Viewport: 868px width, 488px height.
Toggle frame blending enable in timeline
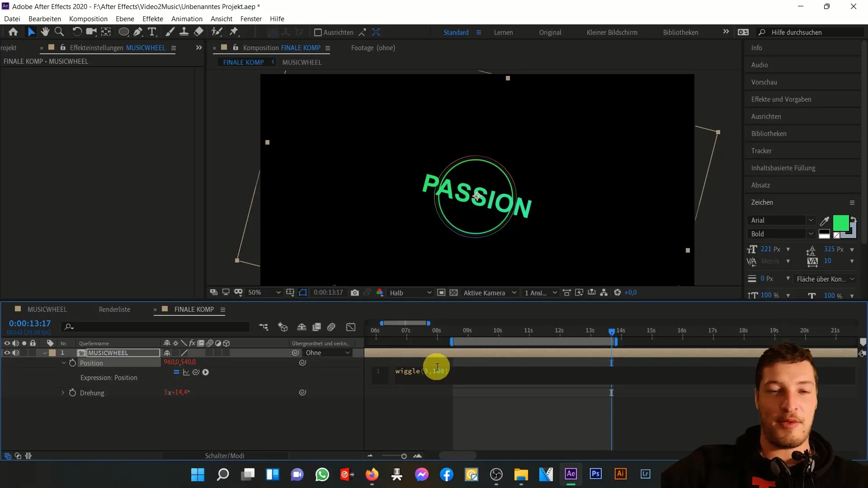click(x=317, y=327)
